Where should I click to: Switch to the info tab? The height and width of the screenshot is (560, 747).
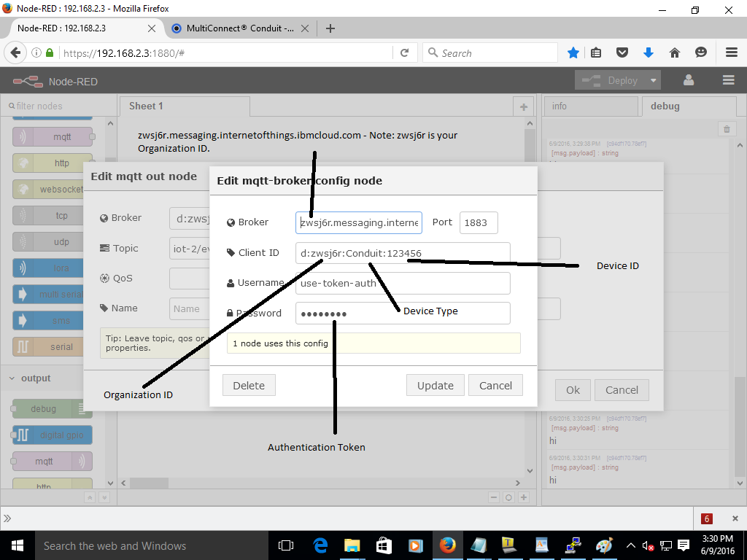(560, 106)
